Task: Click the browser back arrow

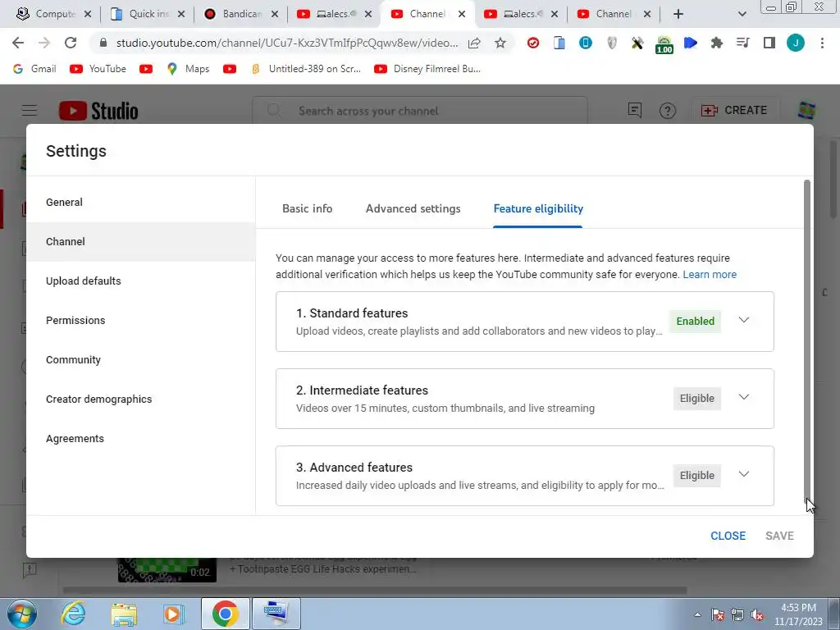Action: point(18,43)
